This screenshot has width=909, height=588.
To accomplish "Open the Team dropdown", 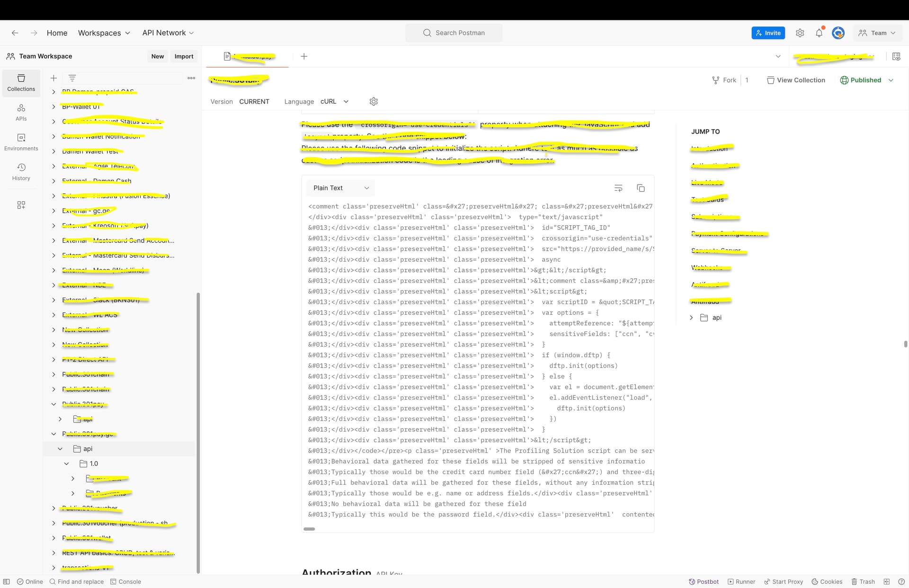I will (x=877, y=33).
